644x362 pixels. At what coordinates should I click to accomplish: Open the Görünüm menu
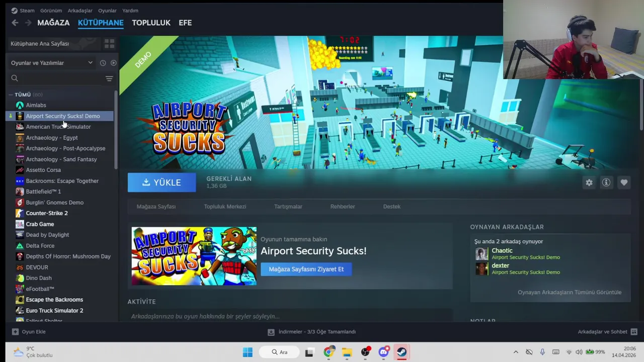click(51, 11)
